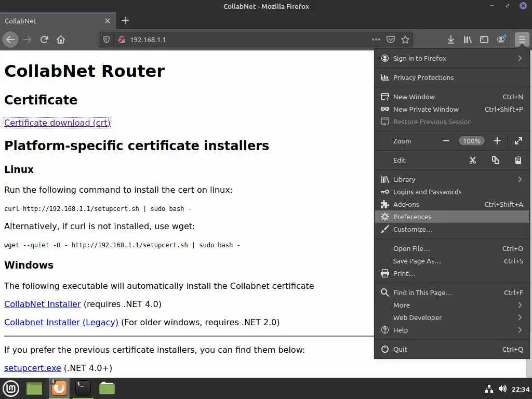This screenshot has width=532, height=399.
Task: Open Privacy Protections menu item
Action: pyautogui.click(x=452, y=78)
